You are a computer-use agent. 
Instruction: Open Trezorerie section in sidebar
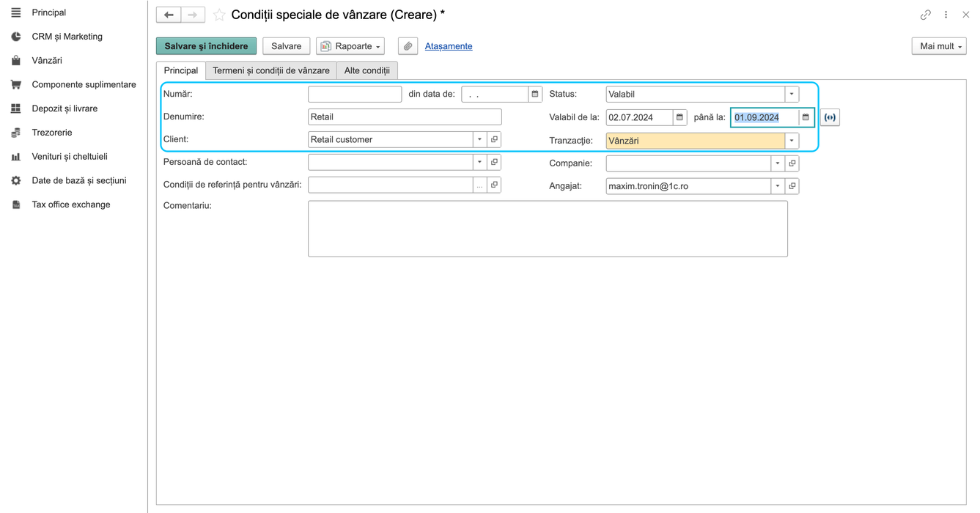coord(52,133)
